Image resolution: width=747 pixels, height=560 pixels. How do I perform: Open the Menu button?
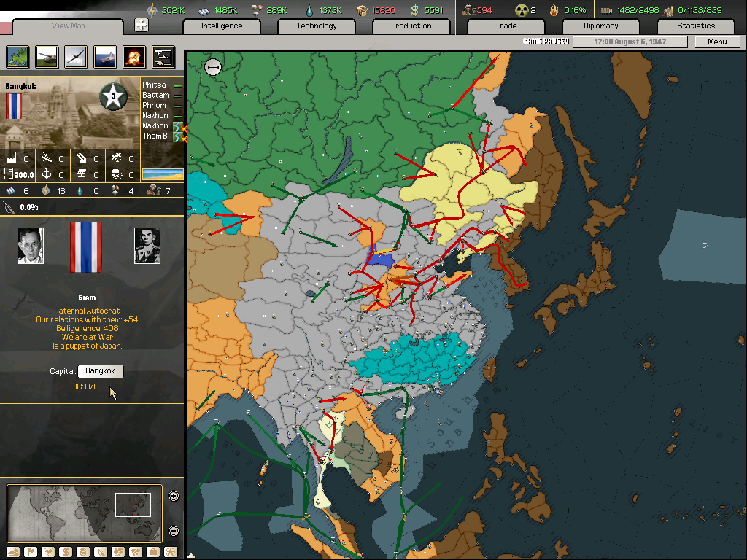(x=717, y=42)
